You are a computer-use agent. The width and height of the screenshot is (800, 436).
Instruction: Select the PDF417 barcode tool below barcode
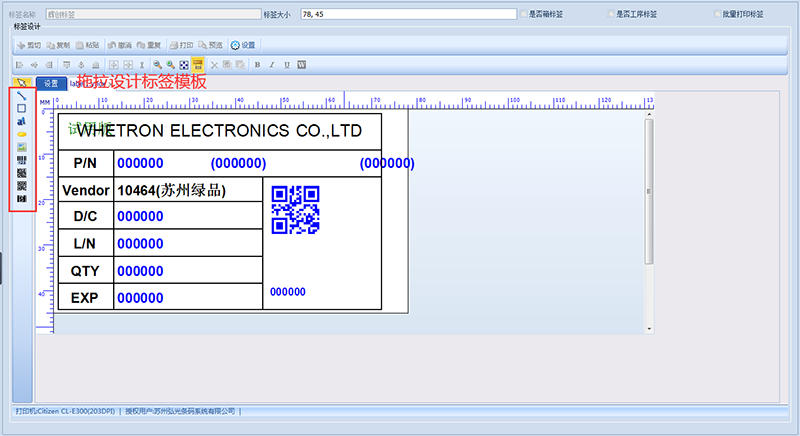21,173
